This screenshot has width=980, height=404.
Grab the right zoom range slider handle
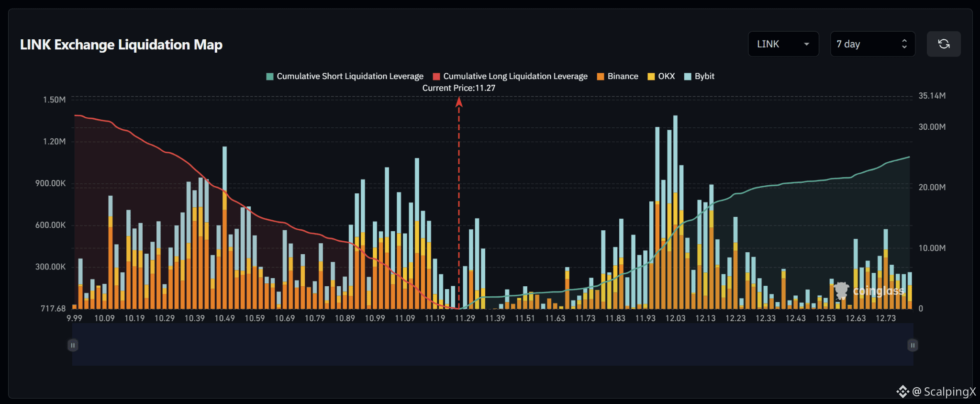[x=913, y=345]
